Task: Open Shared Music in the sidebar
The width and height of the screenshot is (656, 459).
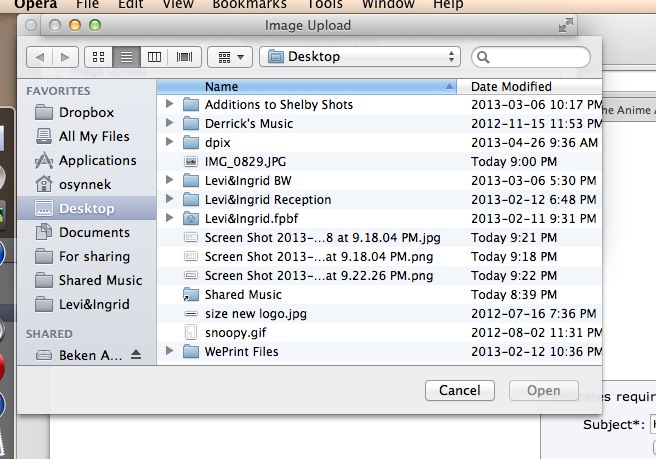Action: click(x=87, y=280)
